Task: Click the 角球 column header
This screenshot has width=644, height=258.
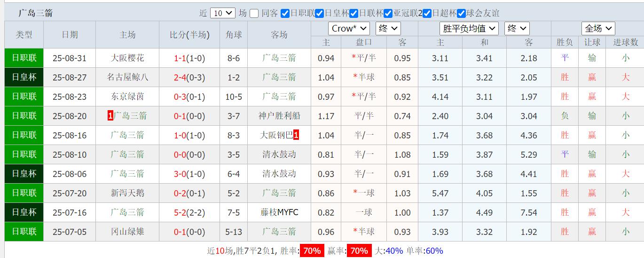Action: point(234,35)
